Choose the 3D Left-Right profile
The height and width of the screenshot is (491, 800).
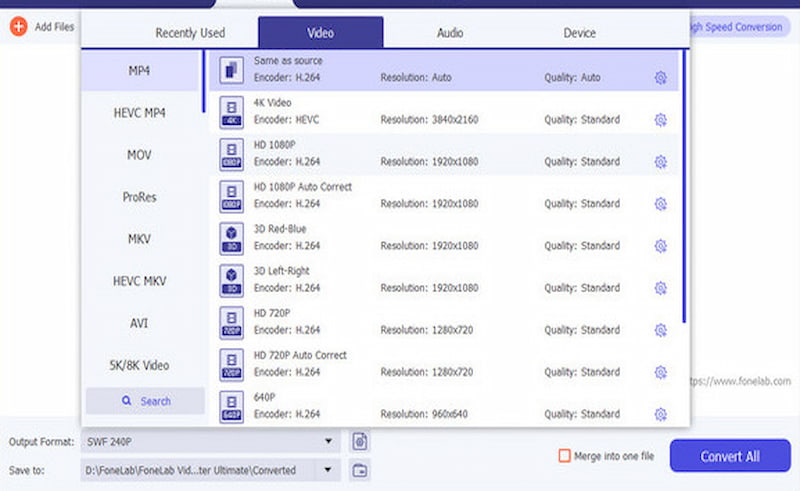[444, 280]
